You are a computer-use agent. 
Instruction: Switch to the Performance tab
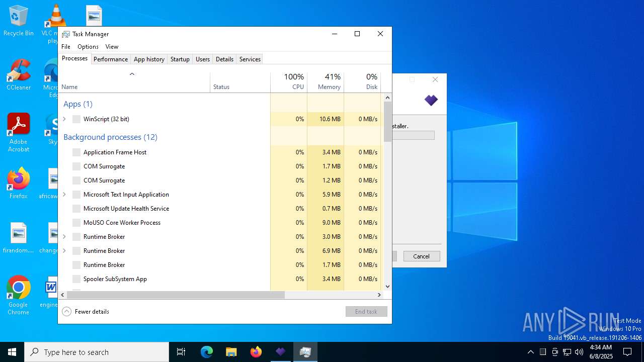111,59
